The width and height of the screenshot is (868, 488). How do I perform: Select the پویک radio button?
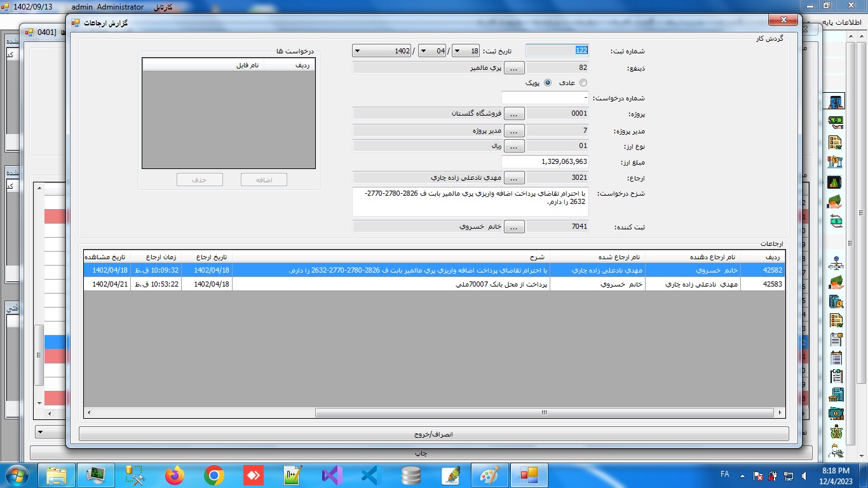click(x=548, y=83)
